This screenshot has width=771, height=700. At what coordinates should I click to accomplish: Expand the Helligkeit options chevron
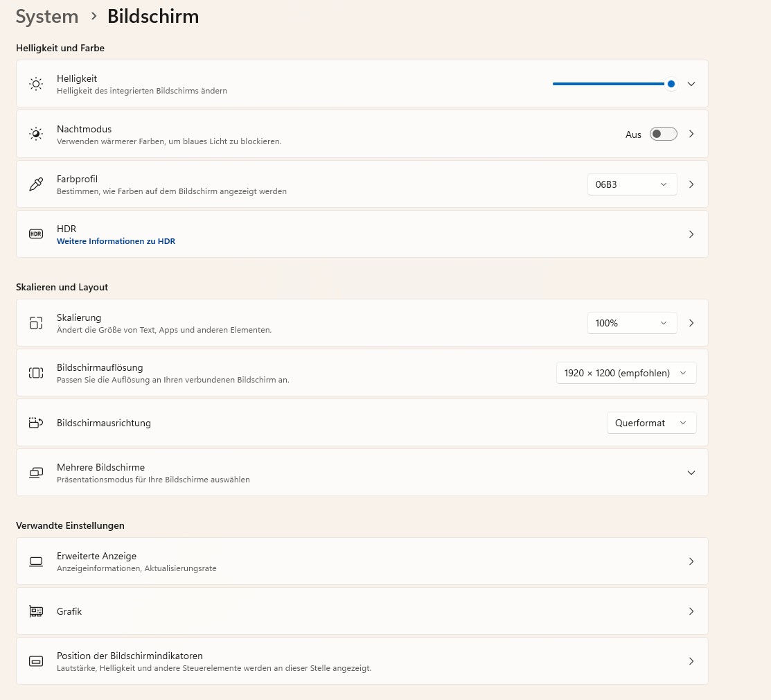(x=691, y=84)
